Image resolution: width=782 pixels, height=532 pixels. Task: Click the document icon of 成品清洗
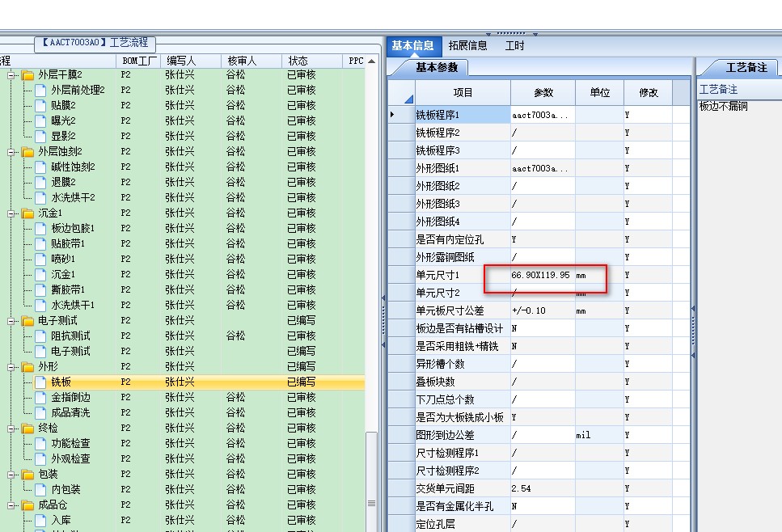pyautogui.click(x=41, y=413)
